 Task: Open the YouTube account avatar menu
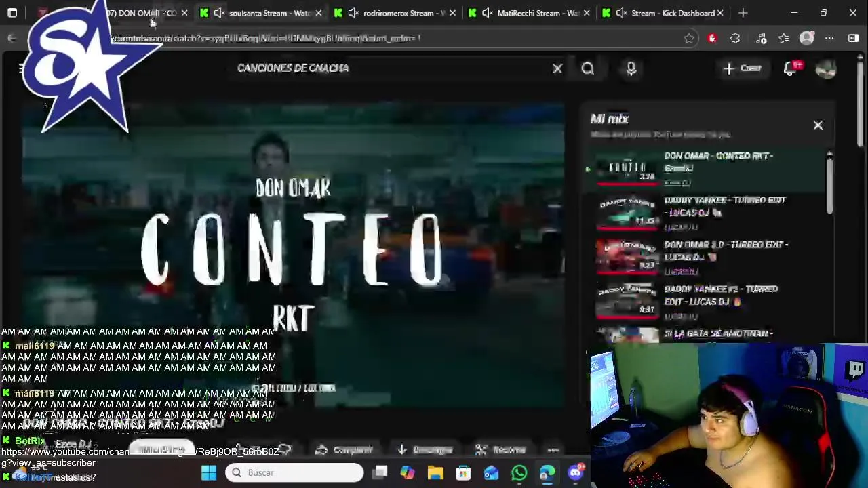click(x=826, y=68)
